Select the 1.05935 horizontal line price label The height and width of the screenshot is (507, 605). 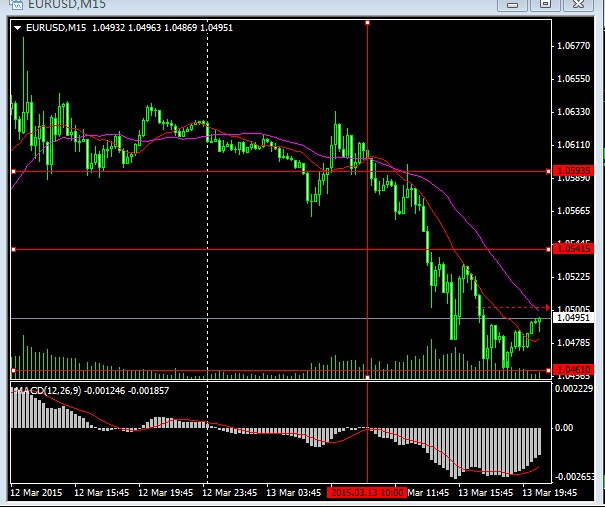point(573,171)
